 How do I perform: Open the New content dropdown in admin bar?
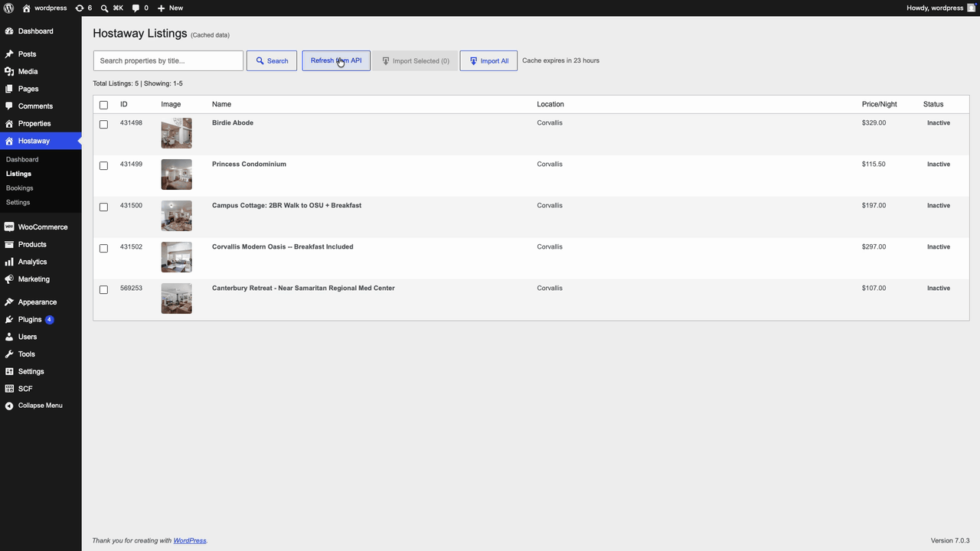(x=170, y=8)
